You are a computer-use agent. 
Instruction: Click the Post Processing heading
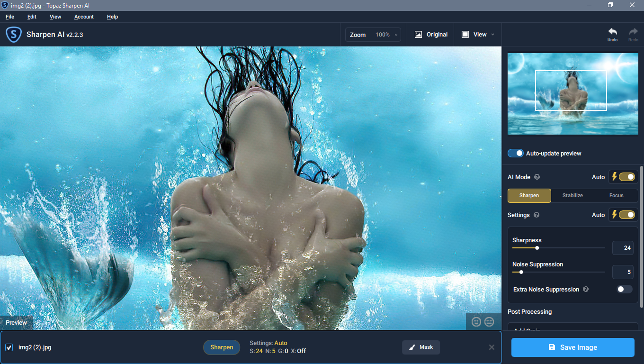tap(529, 312)
